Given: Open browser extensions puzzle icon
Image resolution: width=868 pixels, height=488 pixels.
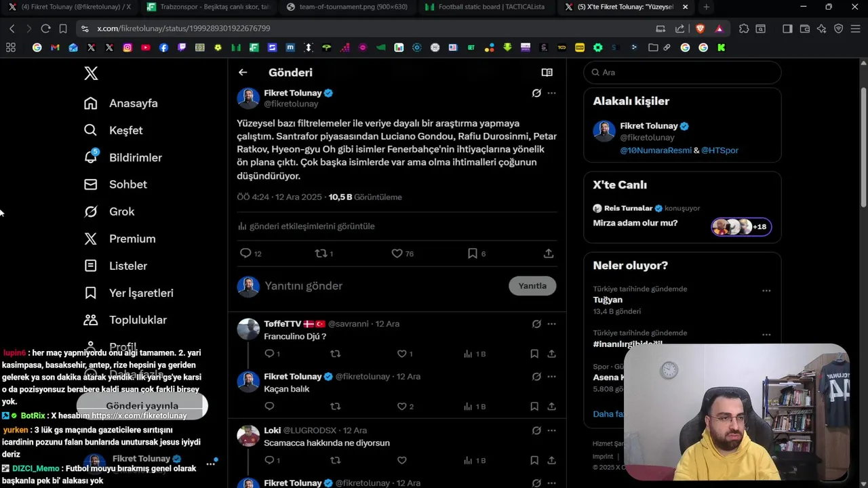Looking at the screenshot, I should click(744, 28).
